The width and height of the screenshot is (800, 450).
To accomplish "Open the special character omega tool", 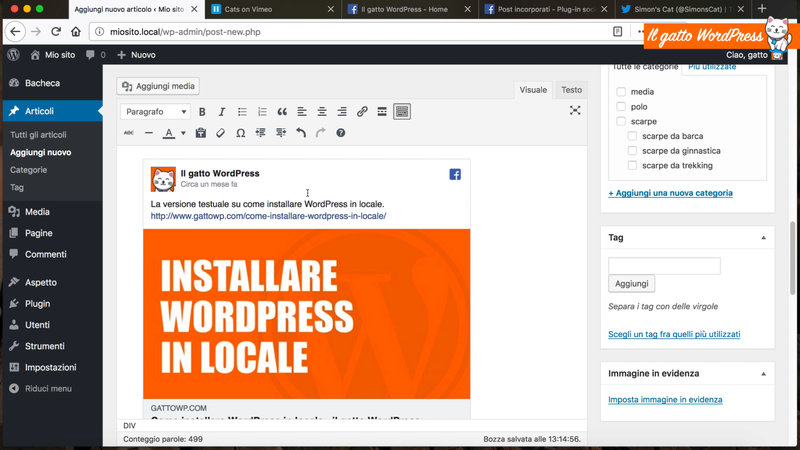I will (240, 133).
